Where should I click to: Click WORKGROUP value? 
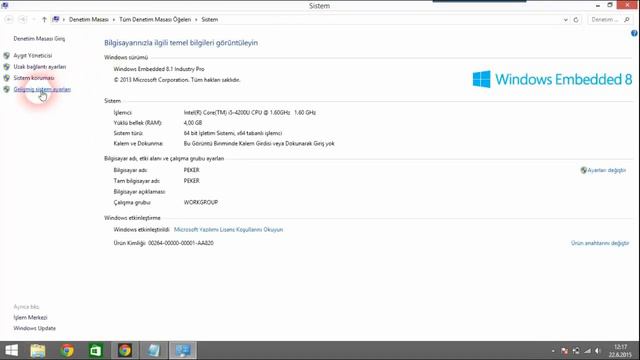pos(201,202)
